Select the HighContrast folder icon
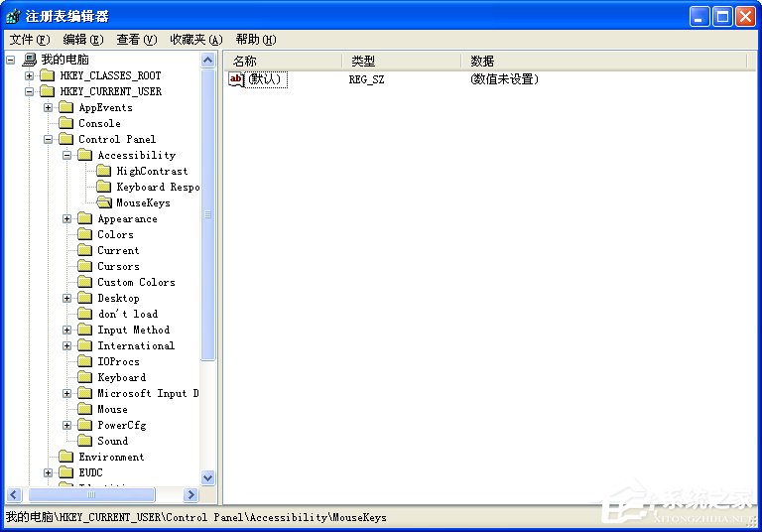762x532 pixels. [x=103, y=171]
